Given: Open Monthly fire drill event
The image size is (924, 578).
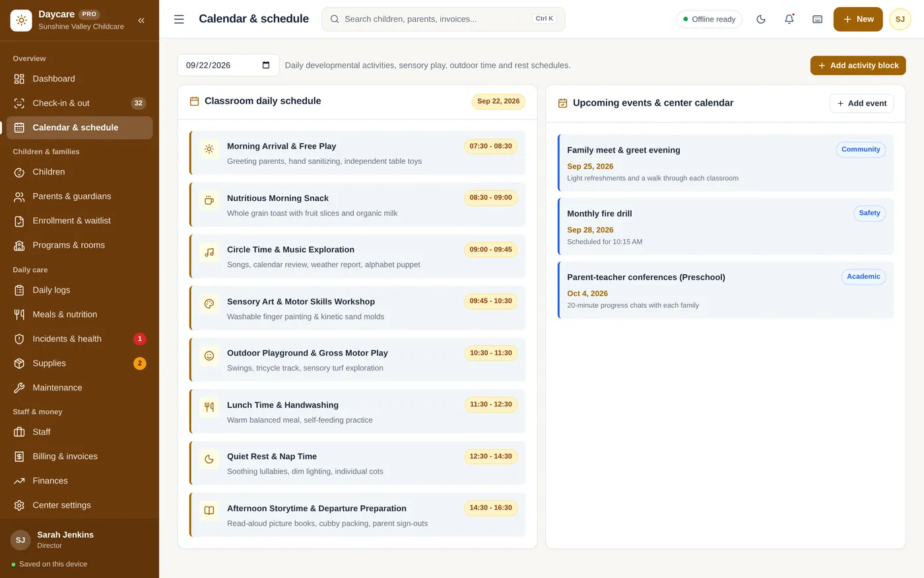Looking at the screenshot, I should (726, 227).
